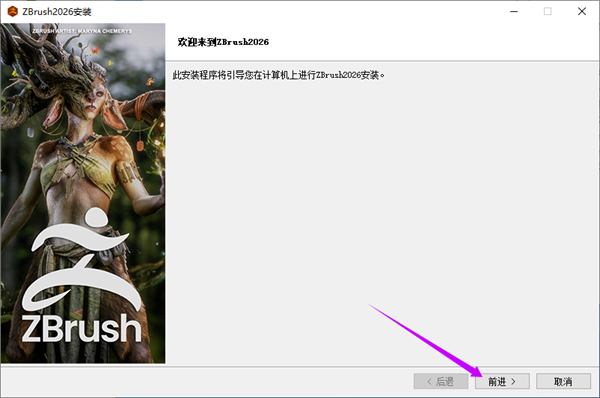Click the disabled maximize window button
600x398 pixels.
click(548, 11)
